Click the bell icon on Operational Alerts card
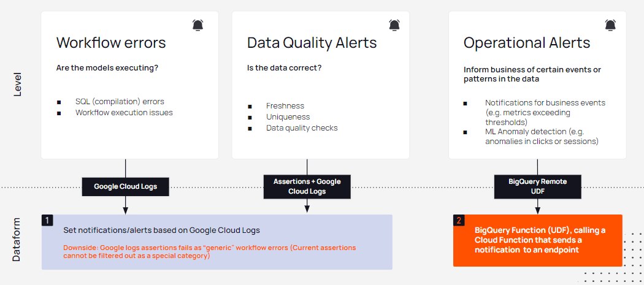Viewport: 644px width, 285px height. pyautogui.click(x=610, y=26)
